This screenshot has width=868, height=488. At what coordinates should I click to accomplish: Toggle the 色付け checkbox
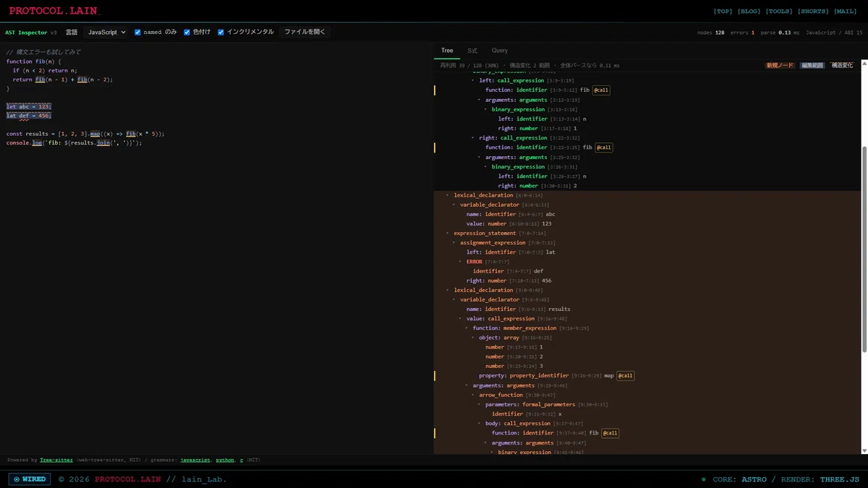point(187,33)
